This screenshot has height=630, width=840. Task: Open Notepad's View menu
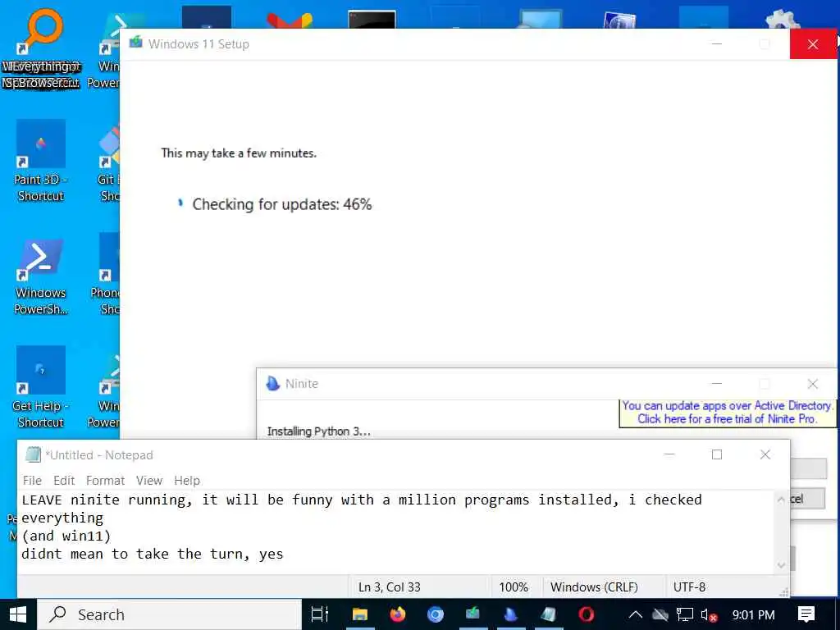(x=149, y=481)
